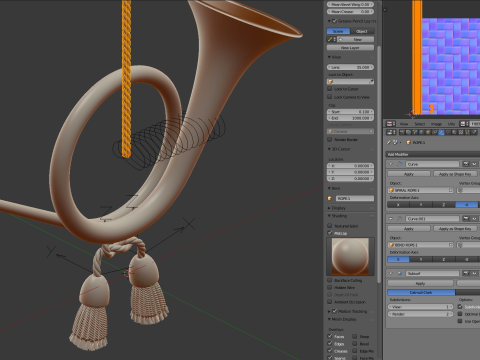
Task: Open the Scene properties tab
Action: click(x=415, y=132)
